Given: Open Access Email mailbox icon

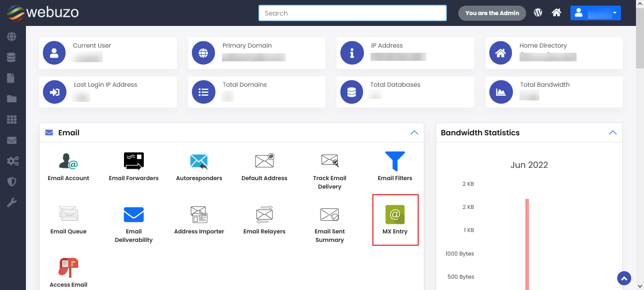Looking at the screenshot, I should [x=68, y=268].
